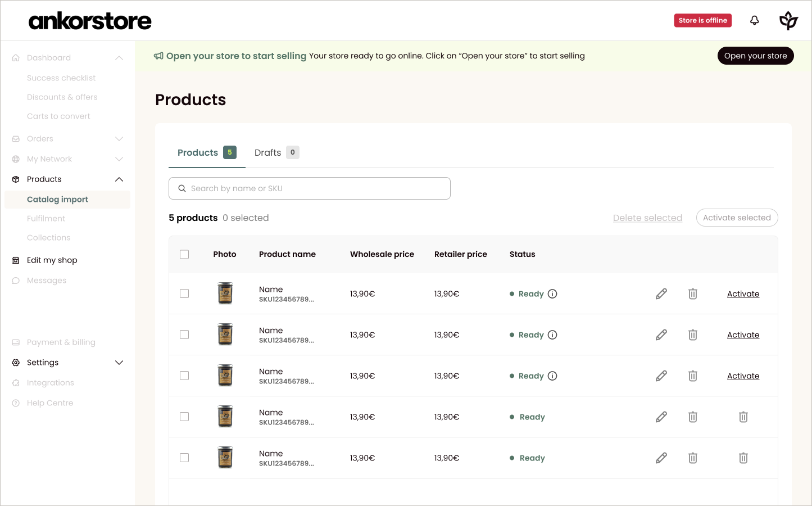
Task: Select the checkbox of the third product row
Action: click(184, 376)
